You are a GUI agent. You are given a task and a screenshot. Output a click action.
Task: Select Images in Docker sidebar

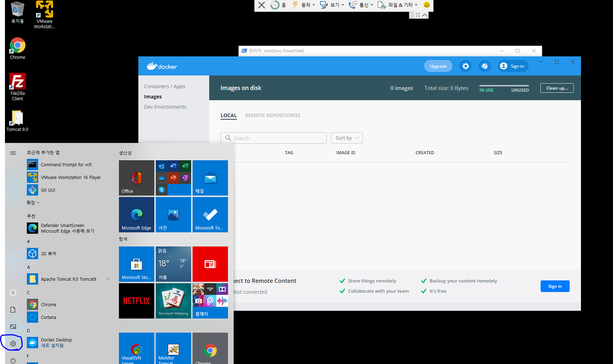[153, 97]
